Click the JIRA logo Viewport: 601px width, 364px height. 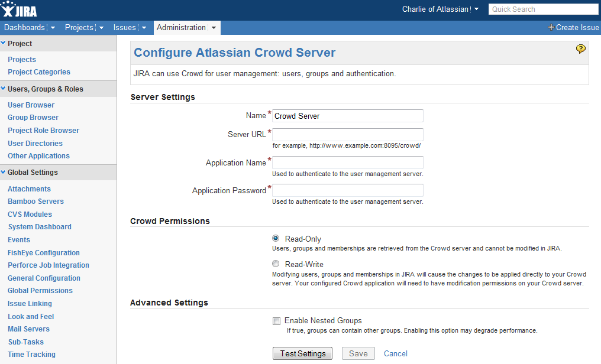point(19,9)
